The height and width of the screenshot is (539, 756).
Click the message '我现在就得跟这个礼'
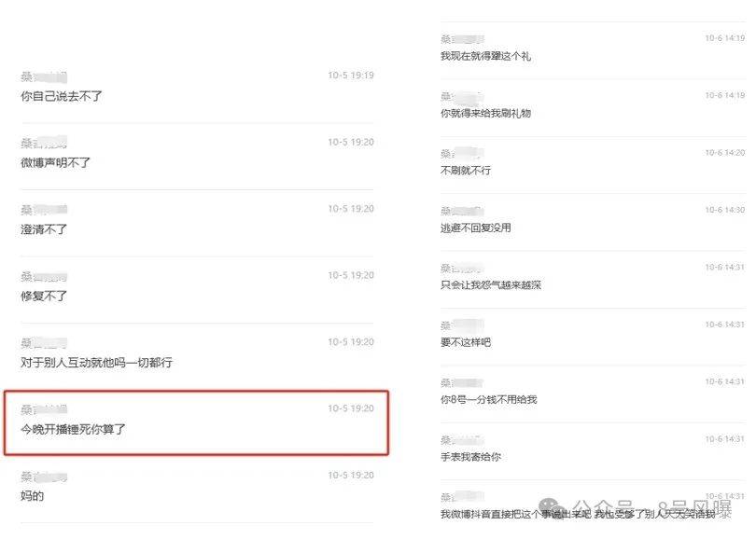coord(485,56)
